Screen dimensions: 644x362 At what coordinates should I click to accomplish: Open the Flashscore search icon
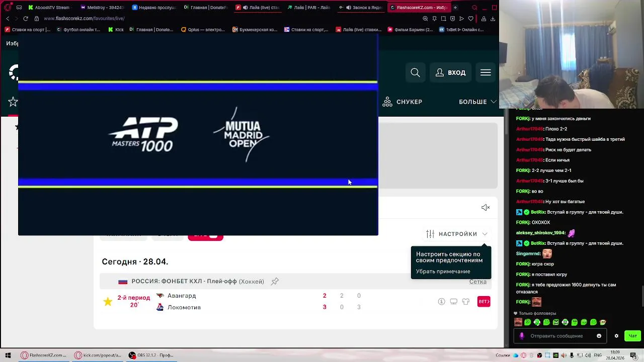pos(415,72)
